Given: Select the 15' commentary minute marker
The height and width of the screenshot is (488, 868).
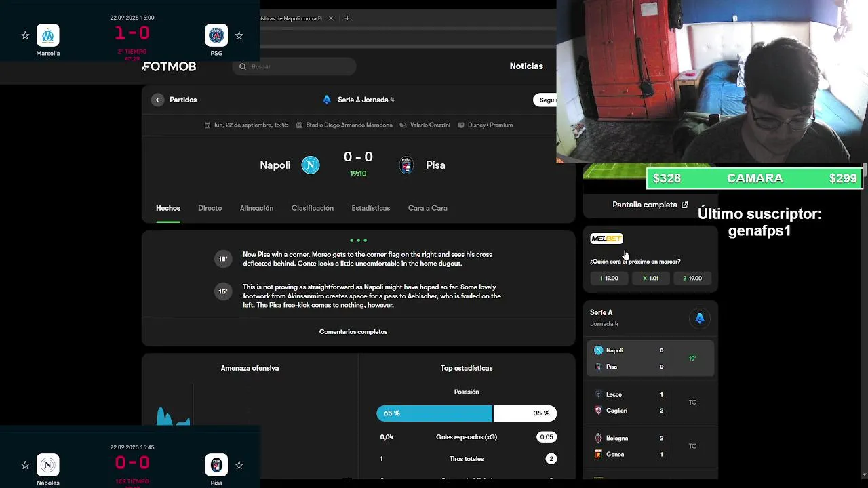Looking at the screenshot, I should 223,291.
